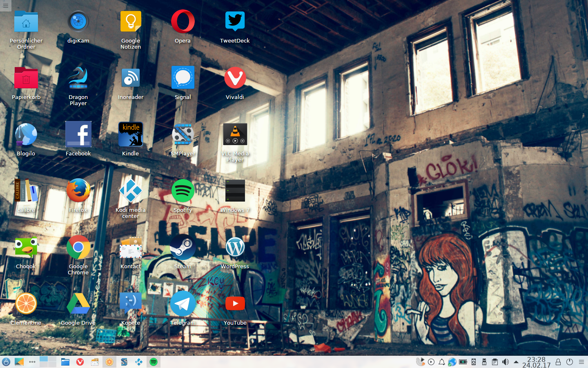Open the file manager from the taskbar
Image resolution: width=588 pixels, height=368 pixels.
click(x=65, y=362)
